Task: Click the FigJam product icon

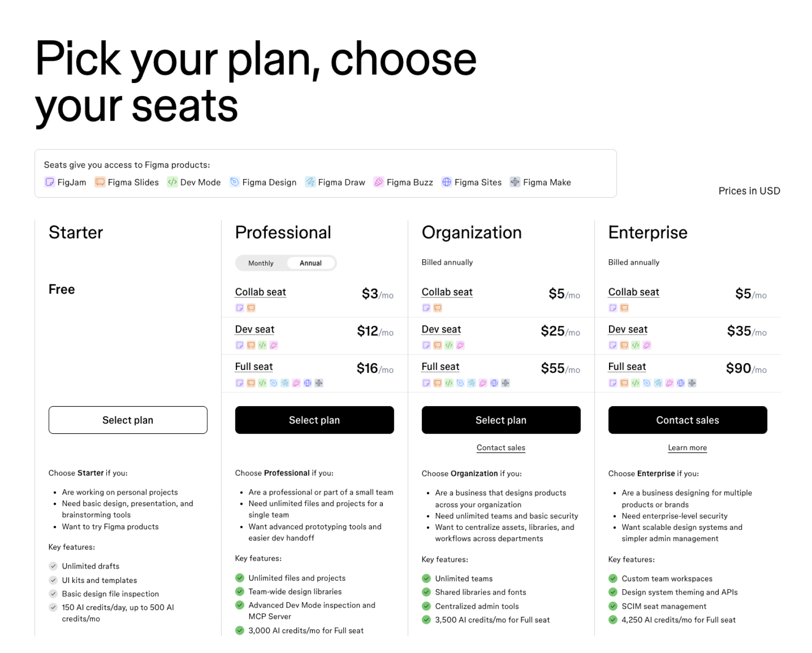Action: 50,182
